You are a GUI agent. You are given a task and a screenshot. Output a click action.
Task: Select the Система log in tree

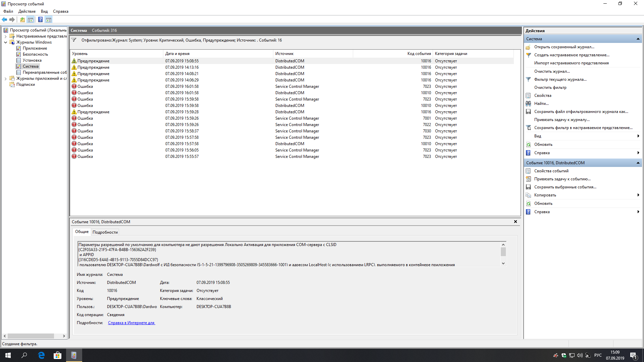(x=31, y=66)
